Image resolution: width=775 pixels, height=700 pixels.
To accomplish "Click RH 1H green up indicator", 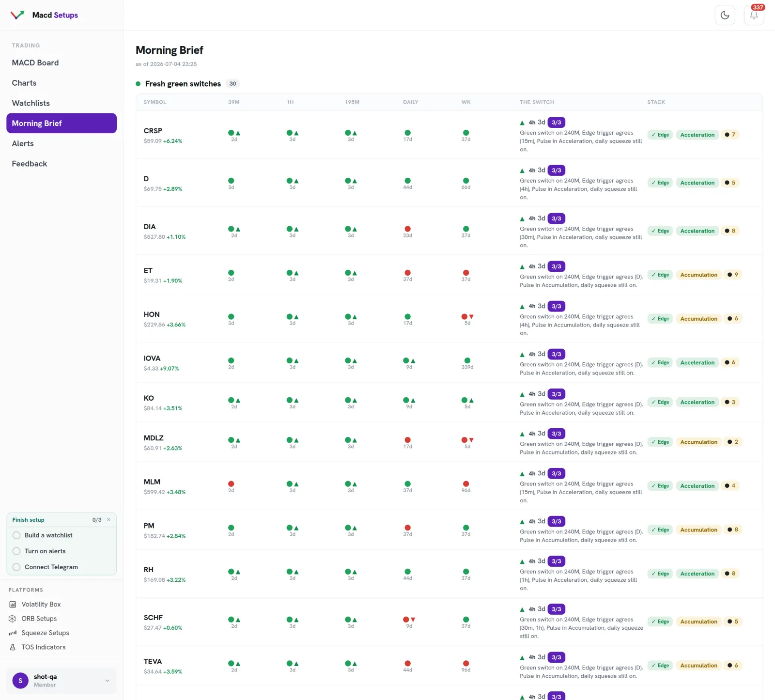I will (x=293, y=572).
